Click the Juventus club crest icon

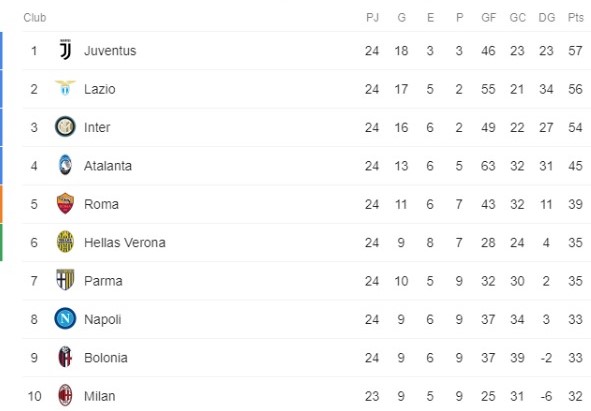click(65, 50)
